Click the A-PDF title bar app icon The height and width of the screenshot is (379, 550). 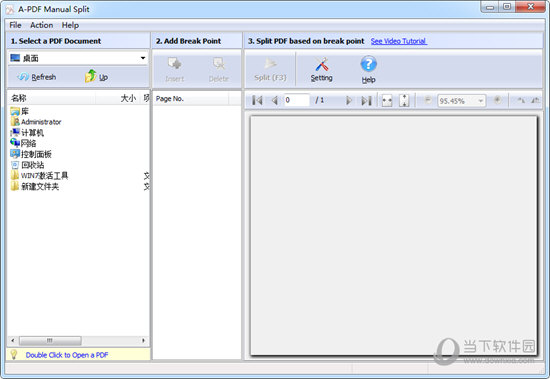pos(9,9)
